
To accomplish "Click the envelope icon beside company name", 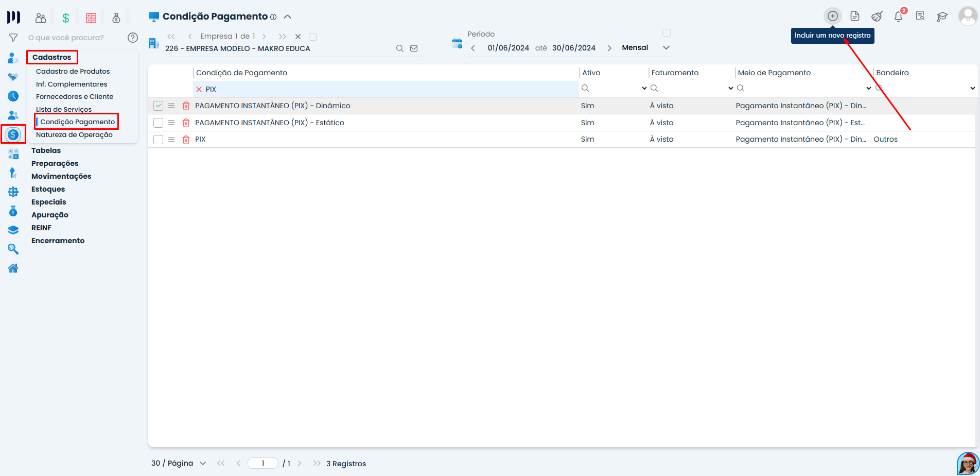I will click(414, 48).
